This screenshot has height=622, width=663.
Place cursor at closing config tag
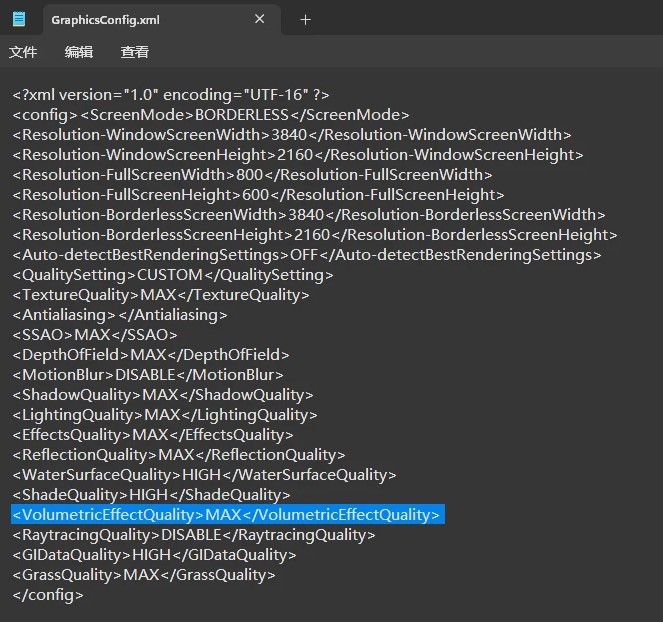pos(48,595)
